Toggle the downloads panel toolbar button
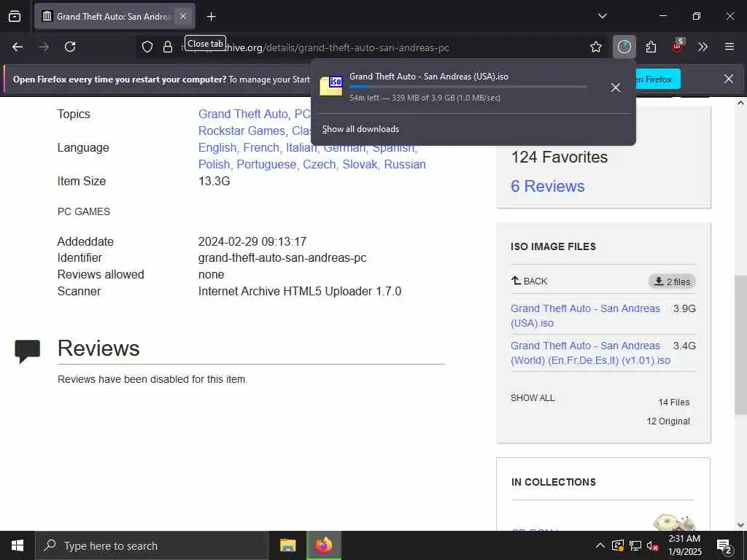The image size is (747, 560). click(624, 47)
